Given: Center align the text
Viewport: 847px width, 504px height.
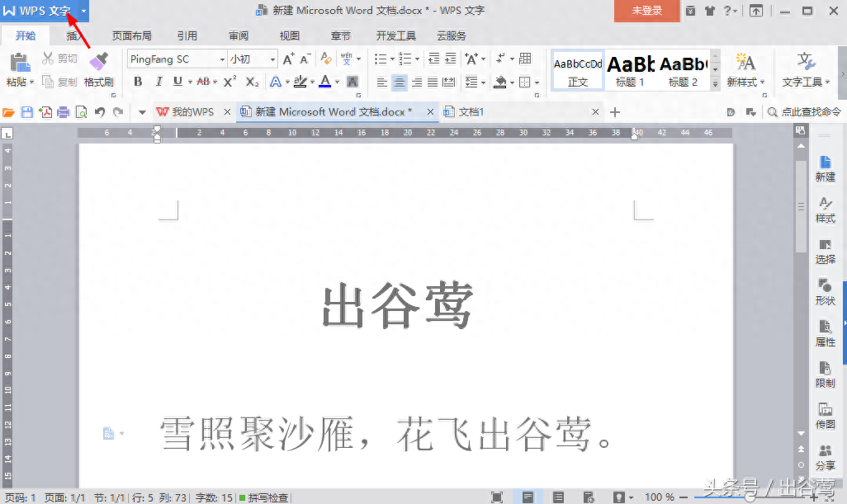Looking at the screenshot, I should [x=400, y=82].
